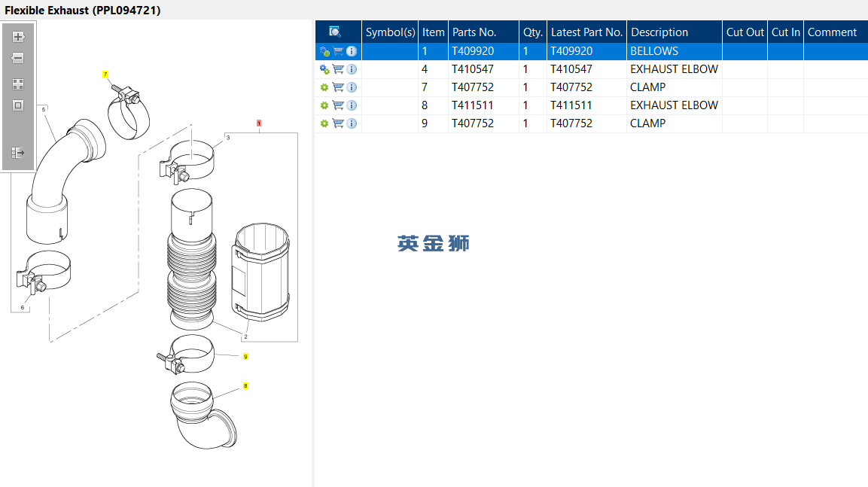The image size is (868, 487).
Task: Add item 9 CLAMP to cart
Action: click(338, 123)
